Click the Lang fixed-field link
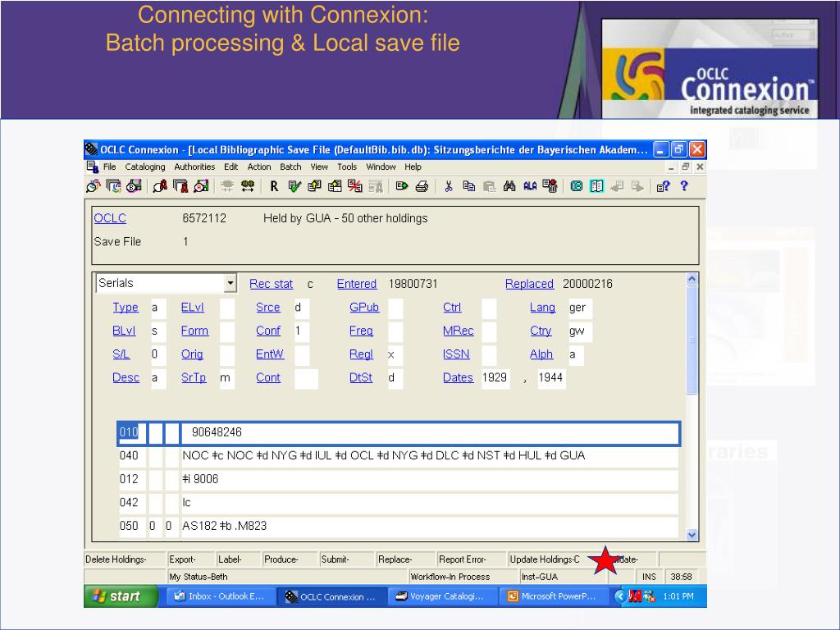The height and width of the screenshot is (630, 840). (x=542, y=307)
